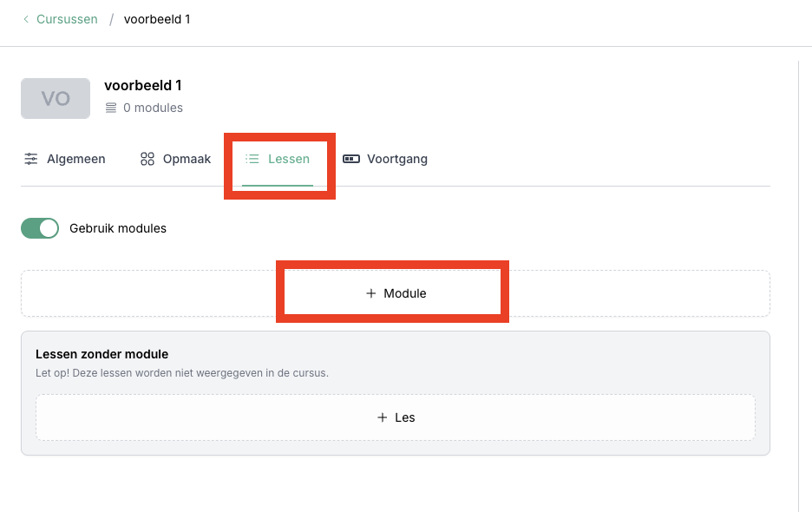This screenshot has width=812, height=512.
Task: Click the Gebruik modules label text
Action: pyautogui.click(x=118, y=228)
